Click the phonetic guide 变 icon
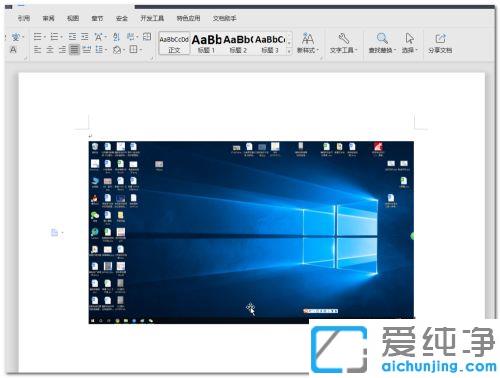 point(16,37)
